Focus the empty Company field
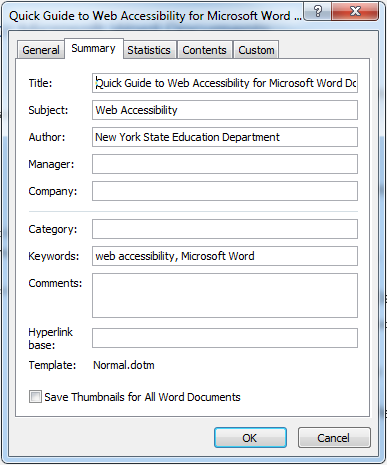This screenshot has width=387, height=465. pyautogui.click(x=225, y=191)
